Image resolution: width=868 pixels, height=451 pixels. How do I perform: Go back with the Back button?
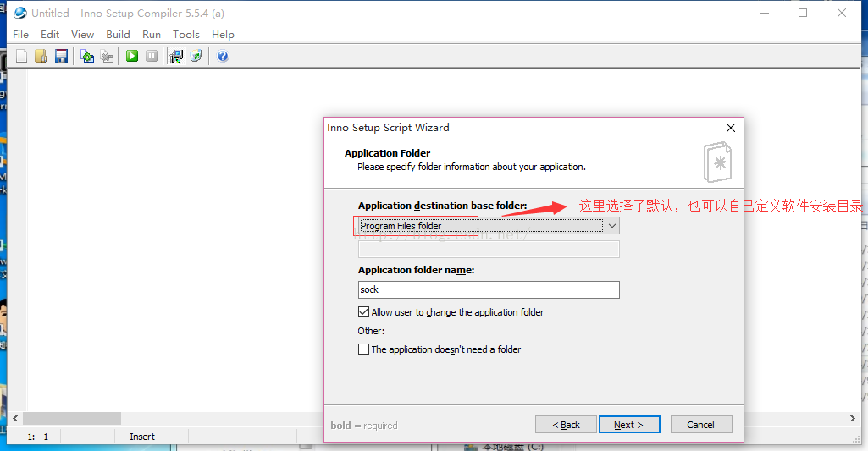click(x=566, y=425)
